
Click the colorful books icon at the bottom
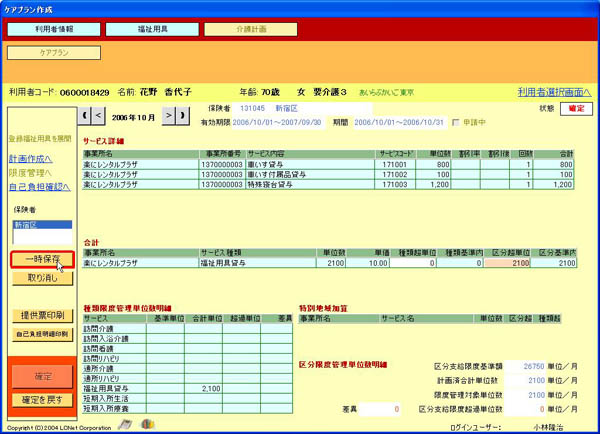click(147, 424)
